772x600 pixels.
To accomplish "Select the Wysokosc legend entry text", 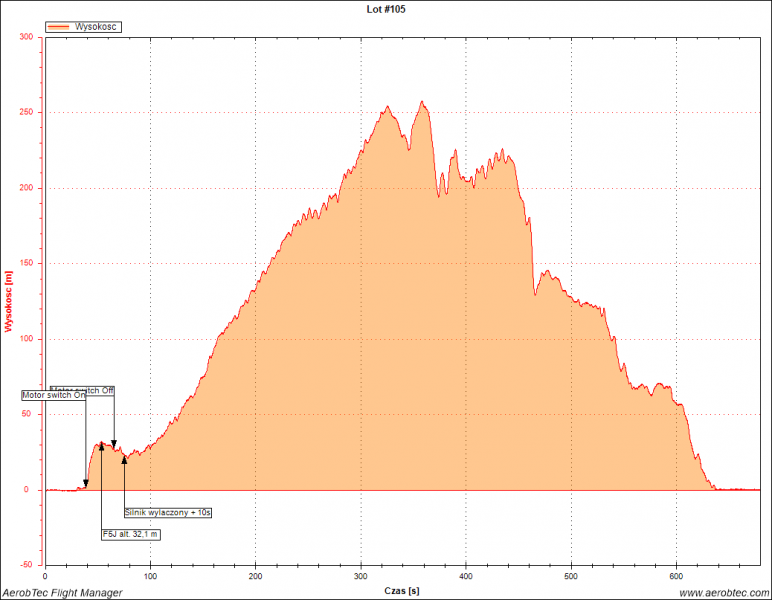I will (97, 27).
